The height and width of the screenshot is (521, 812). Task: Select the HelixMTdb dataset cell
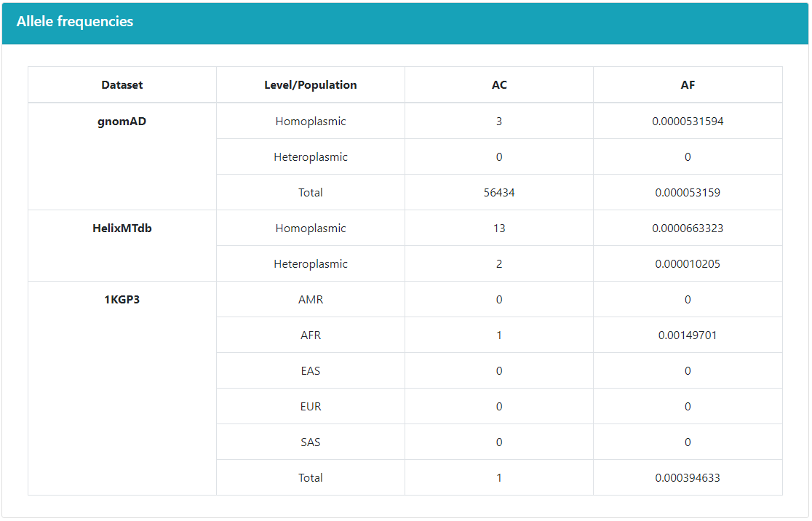pos(122,228)
